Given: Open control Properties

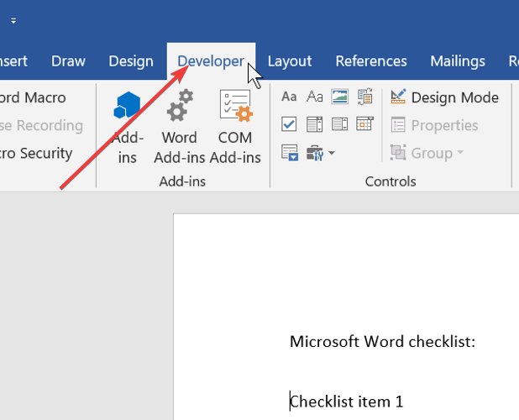Looking at the screenshot, I should 434,125.
